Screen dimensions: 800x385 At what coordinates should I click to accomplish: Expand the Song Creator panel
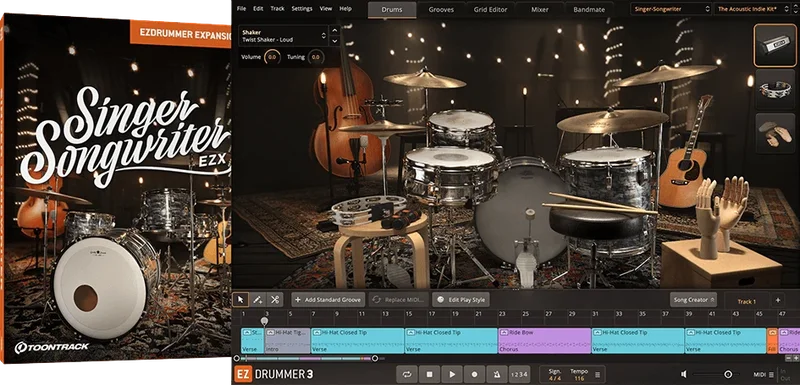pos(693,300)
